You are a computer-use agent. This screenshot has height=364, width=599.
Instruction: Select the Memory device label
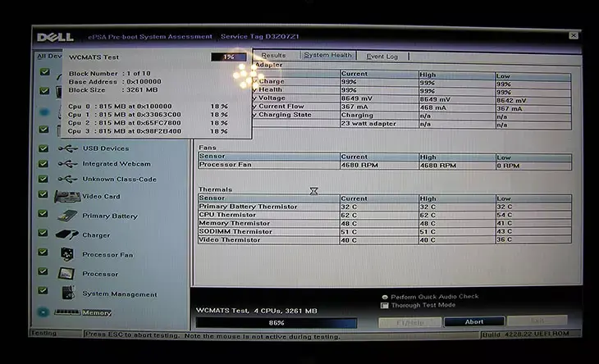[97, 312]
